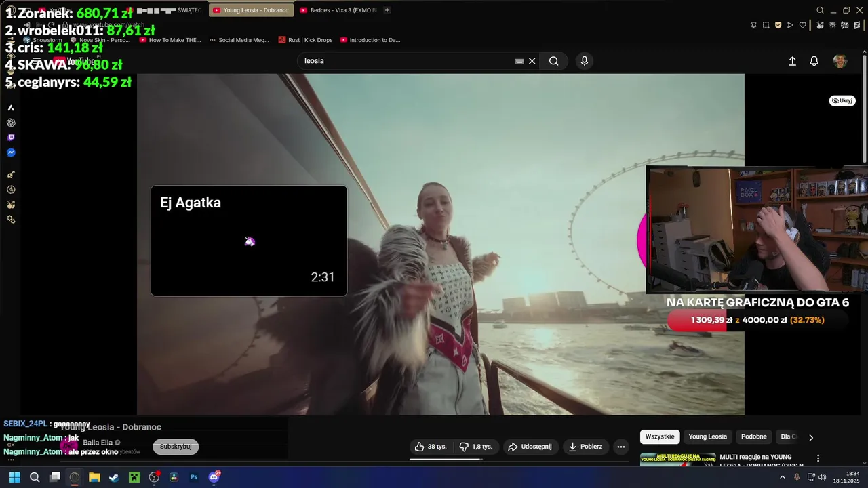Click the 'Subskrybuj' subscribe button
The image size is (868, 488).
pyautogui.click(x=176, y=447)
